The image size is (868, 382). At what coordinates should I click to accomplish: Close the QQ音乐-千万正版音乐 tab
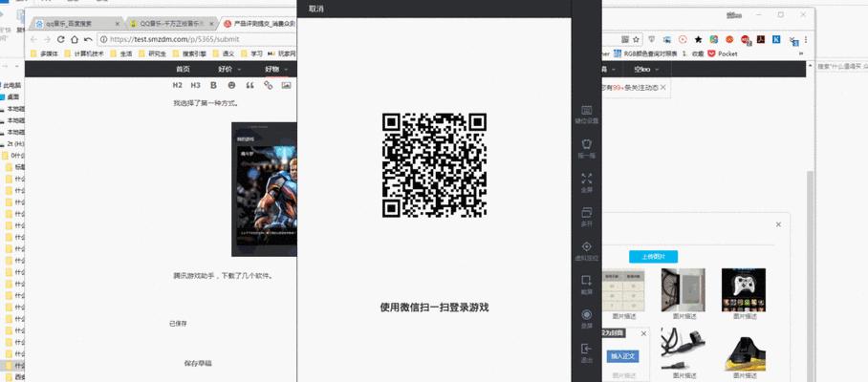click(x=209, y=24)
